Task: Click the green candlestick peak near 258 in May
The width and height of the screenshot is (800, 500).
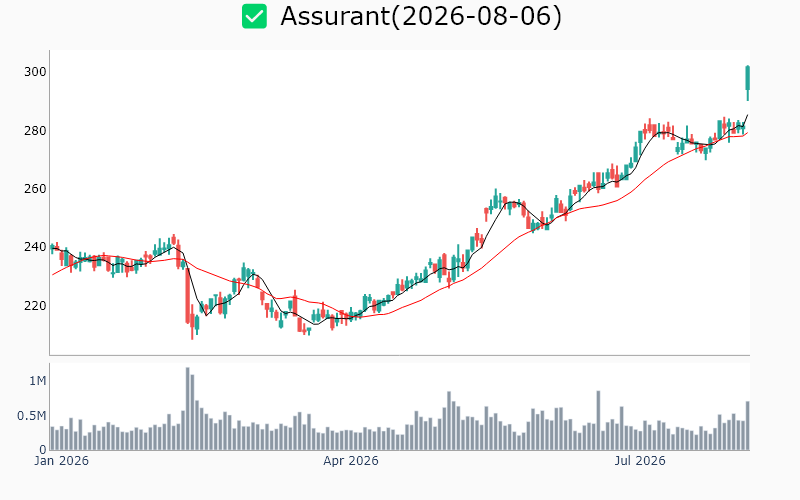Action: tap(495, 199)
